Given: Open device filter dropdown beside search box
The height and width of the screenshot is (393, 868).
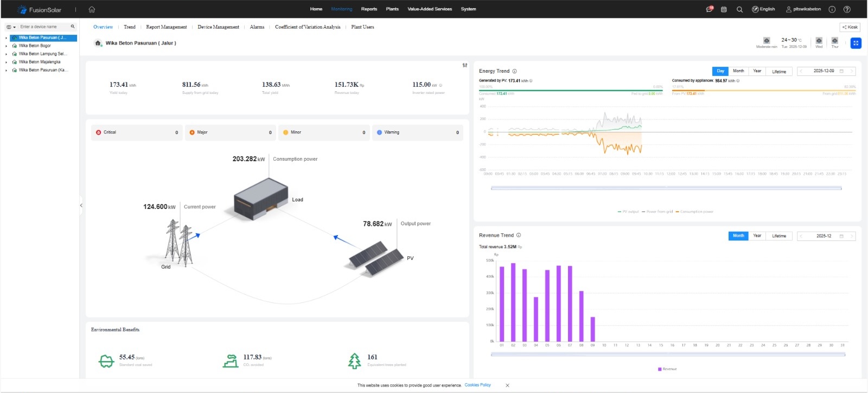Looking at the screenshot, I should pyautogui.click(x=11, y=27).
